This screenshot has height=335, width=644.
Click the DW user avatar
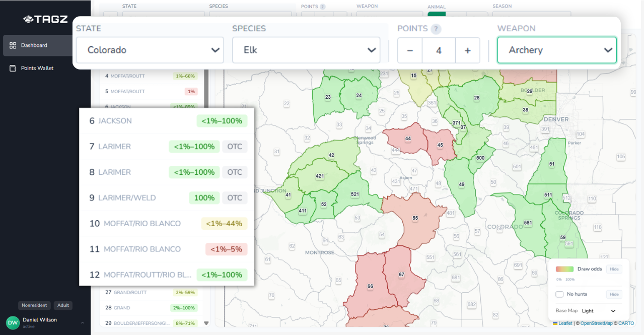coord(13,322)
